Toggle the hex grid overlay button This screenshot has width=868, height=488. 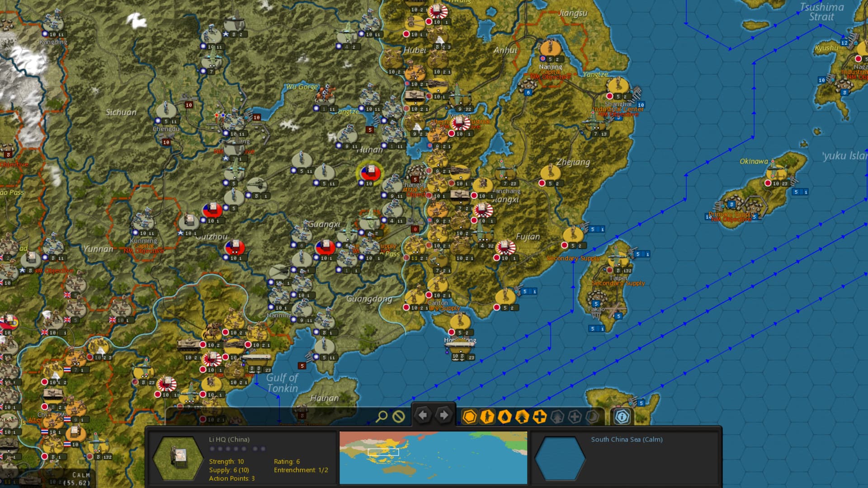coord(470,417)
